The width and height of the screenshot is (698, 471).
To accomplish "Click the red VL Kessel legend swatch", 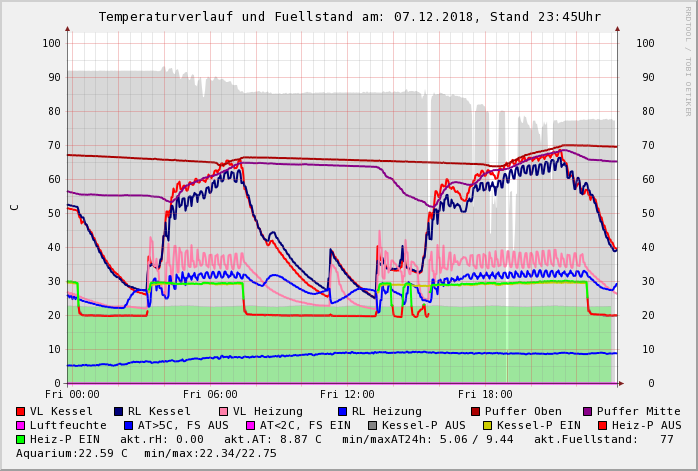I will coord(21,411).
